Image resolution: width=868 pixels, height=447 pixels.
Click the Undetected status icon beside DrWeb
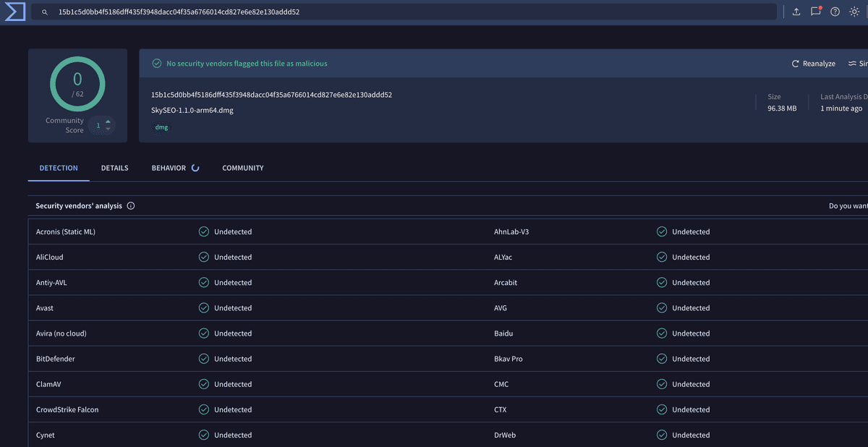click(x=661, y=435)
